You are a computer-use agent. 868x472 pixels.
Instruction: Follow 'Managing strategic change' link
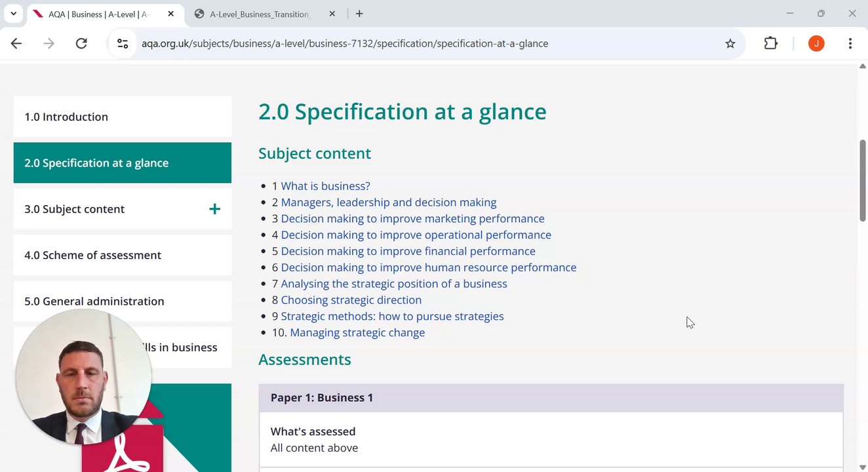[357, 332]
